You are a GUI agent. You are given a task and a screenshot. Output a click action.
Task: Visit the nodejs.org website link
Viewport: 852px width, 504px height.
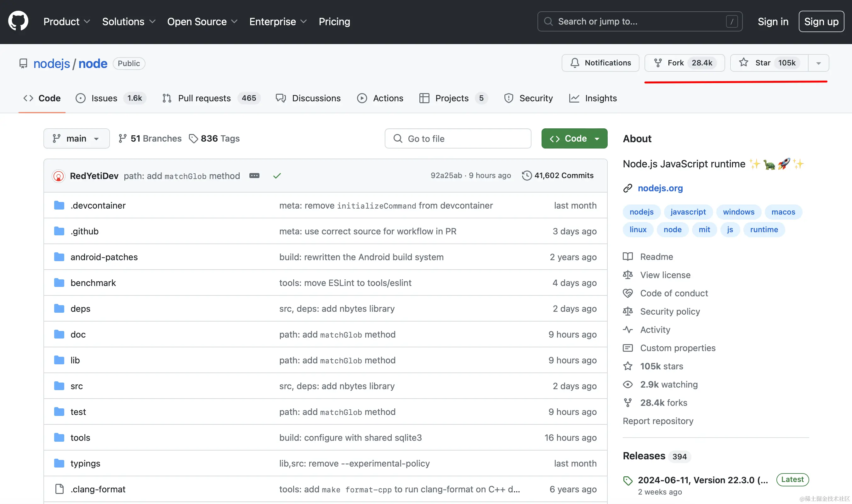660,188
